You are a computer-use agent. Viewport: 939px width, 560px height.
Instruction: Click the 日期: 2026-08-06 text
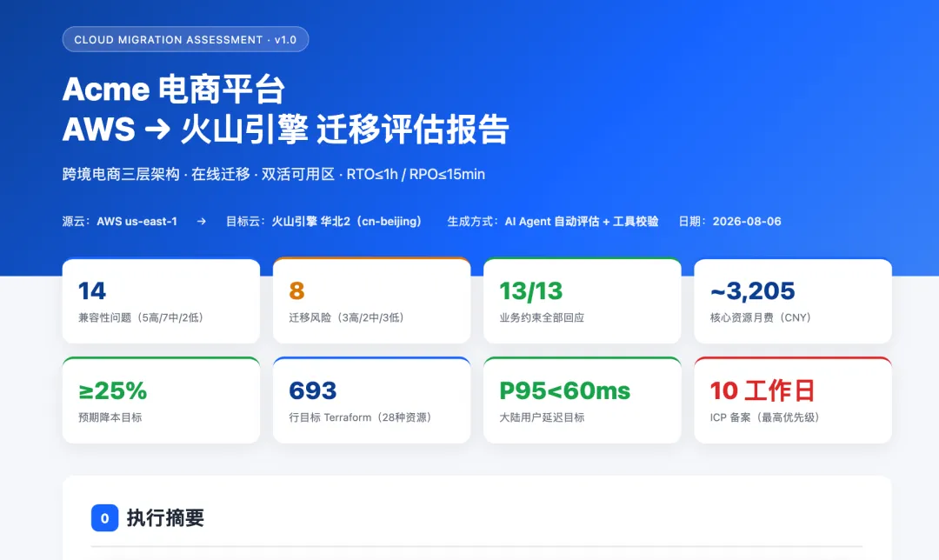pyautogui.click(x=729, y=222)
